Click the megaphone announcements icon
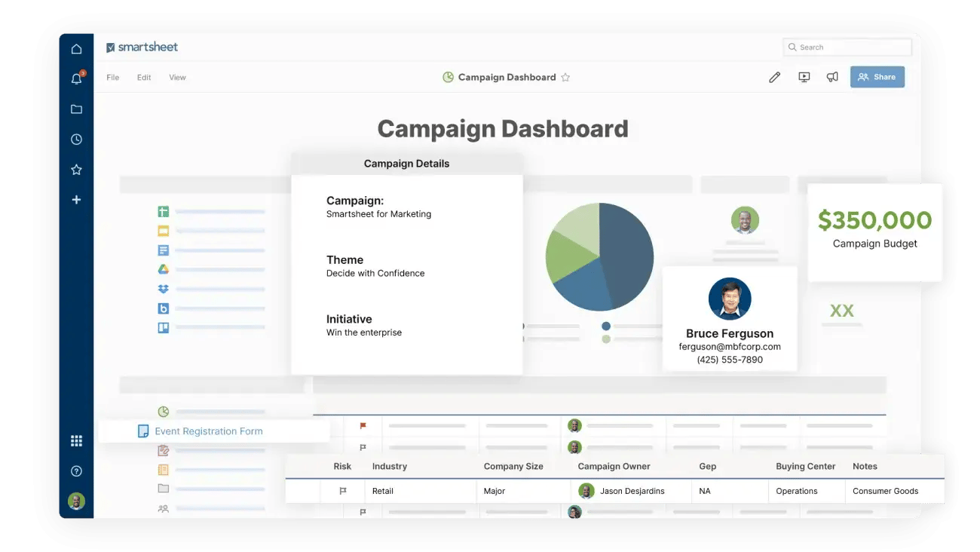Screen dimensions: 980x552 pos(832,77)
